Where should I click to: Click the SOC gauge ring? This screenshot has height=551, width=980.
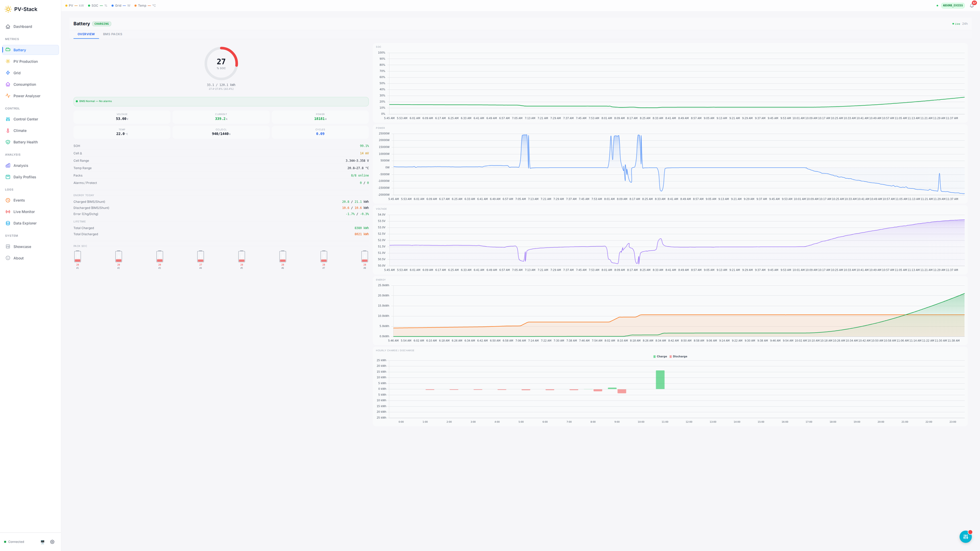point(221,63)
